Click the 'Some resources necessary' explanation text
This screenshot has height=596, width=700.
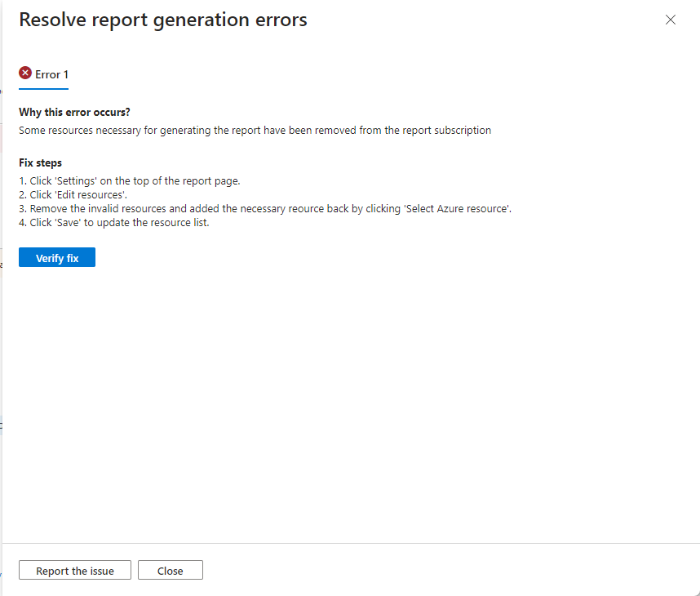[x=255, y=131]
